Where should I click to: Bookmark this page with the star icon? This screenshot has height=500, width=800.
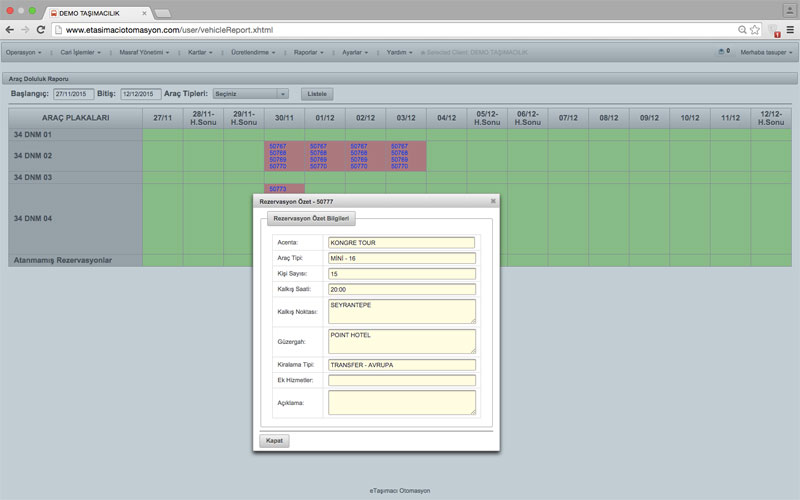click(755, 30)
